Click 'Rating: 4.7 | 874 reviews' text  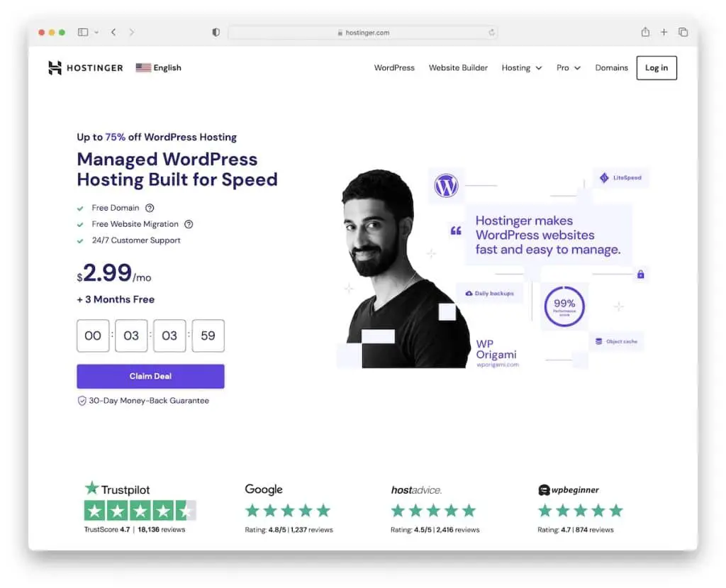pyautogui.click(x=576, y=530)
